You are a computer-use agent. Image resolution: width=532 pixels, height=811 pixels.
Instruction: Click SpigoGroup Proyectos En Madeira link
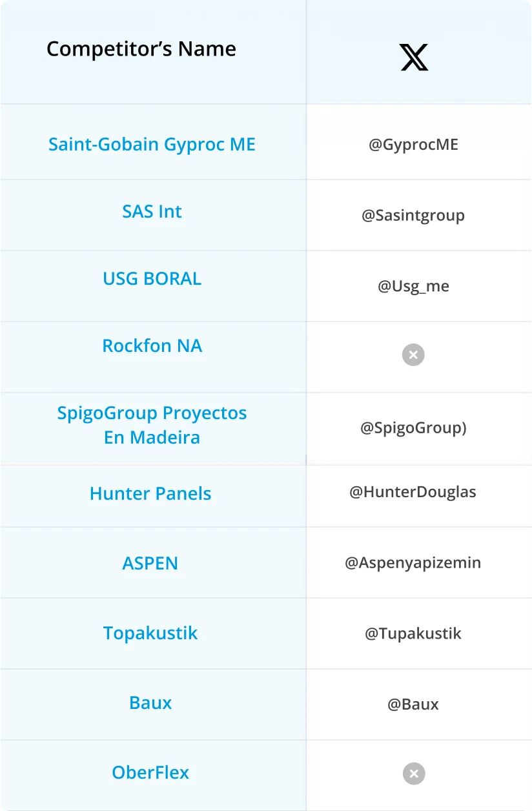(152, 425)
